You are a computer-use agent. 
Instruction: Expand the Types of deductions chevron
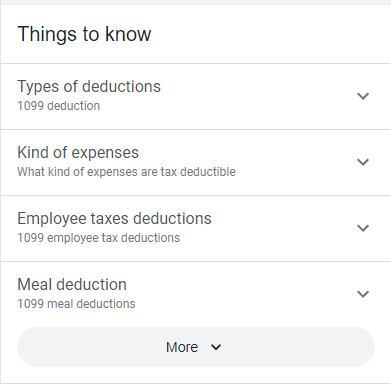coord(363,96)
